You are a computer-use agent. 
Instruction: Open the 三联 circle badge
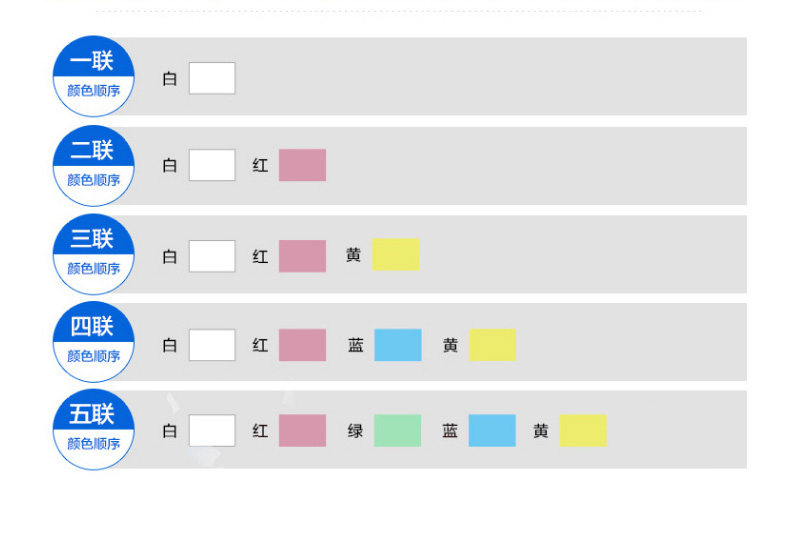click(93, 253)
